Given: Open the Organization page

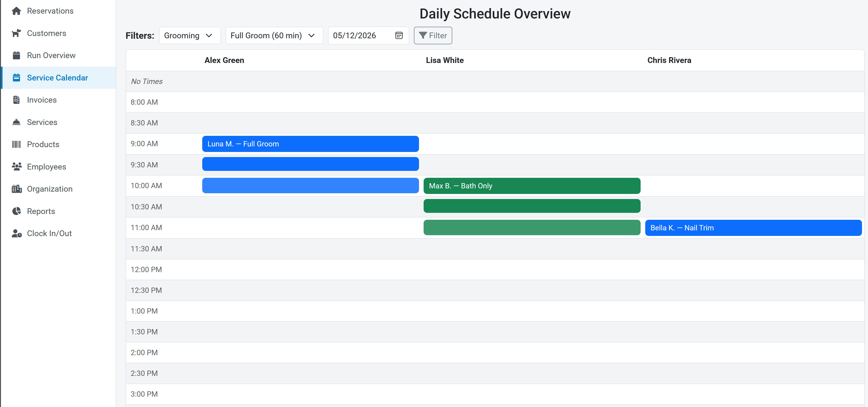Looking at the screenshot, I should coord(59,189).
